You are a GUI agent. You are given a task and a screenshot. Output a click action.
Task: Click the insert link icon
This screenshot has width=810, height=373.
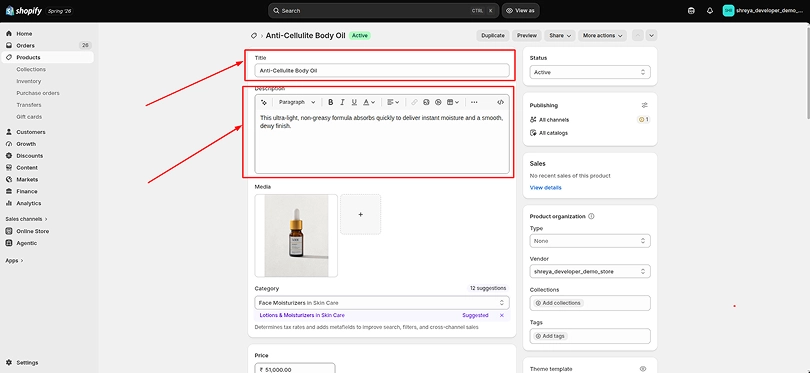point(414,102)
